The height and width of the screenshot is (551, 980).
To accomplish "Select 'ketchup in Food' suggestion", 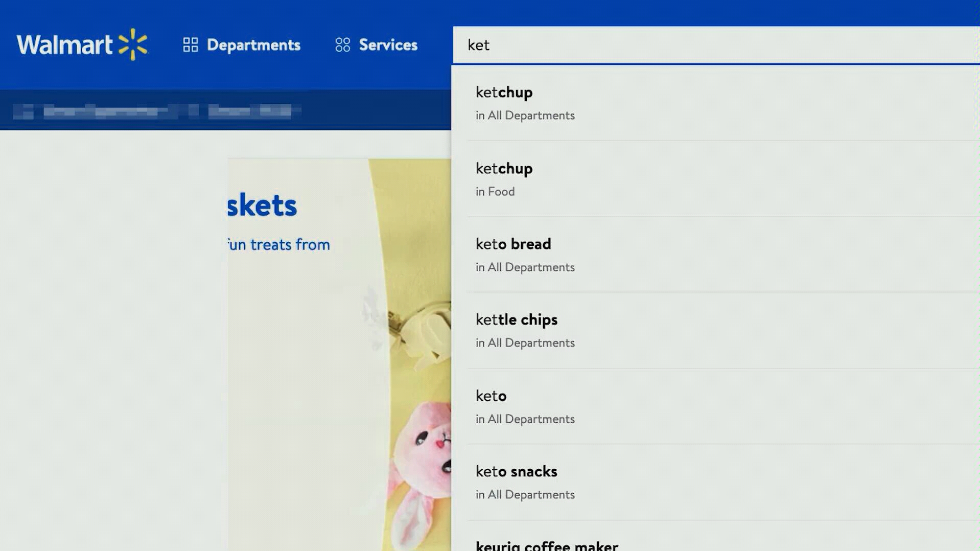I will [724, 179].
